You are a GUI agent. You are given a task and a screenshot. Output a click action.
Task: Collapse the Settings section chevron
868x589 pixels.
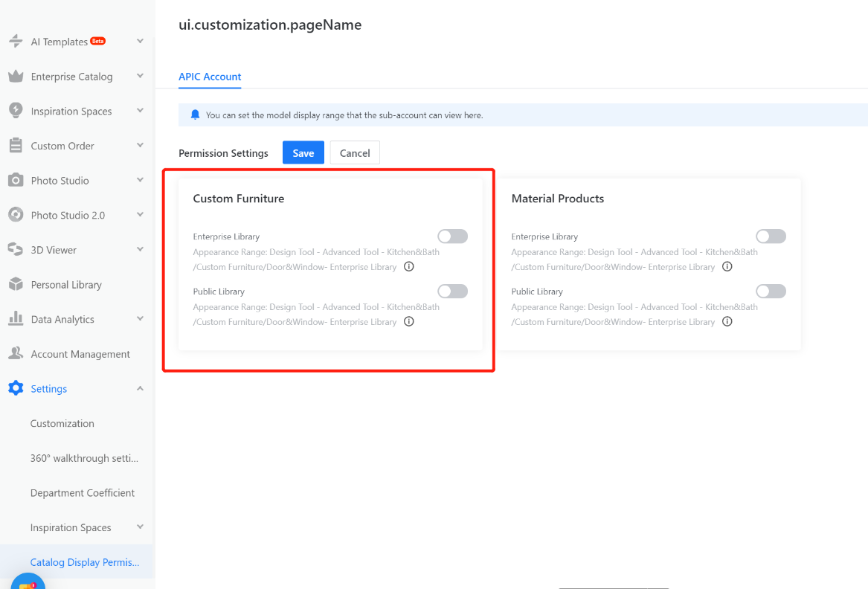140,389
